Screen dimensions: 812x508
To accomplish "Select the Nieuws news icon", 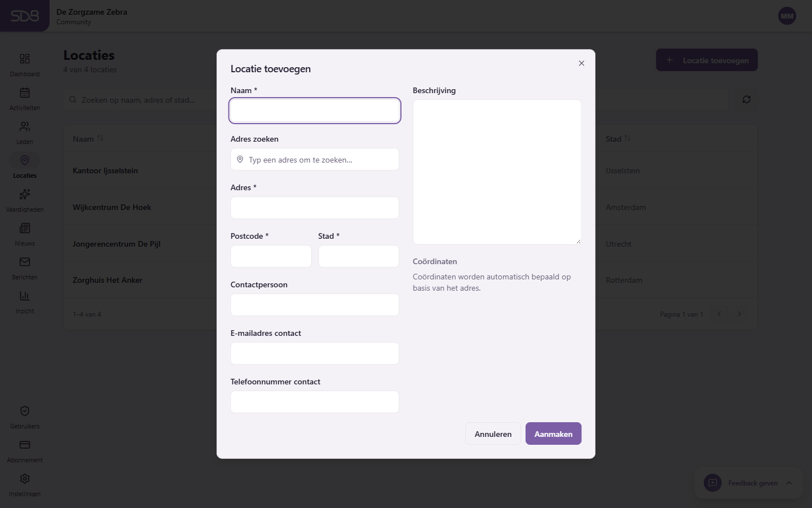I will click(x=25, y=233).
